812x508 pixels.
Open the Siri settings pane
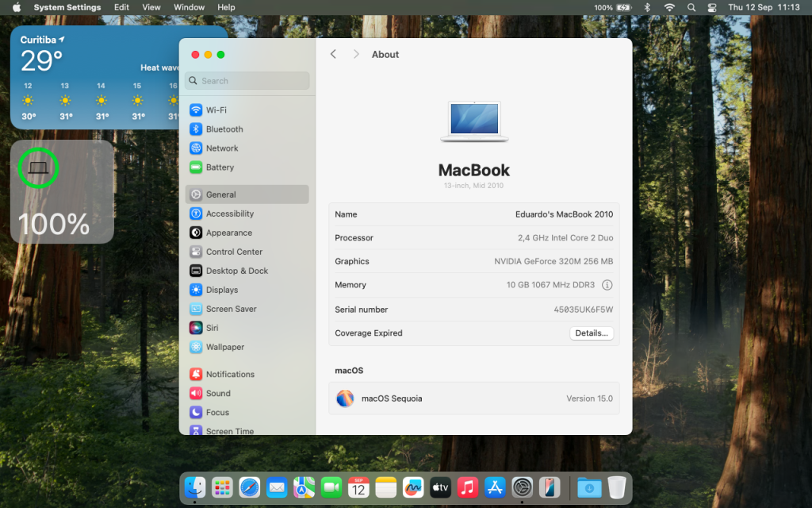point(212,328)
